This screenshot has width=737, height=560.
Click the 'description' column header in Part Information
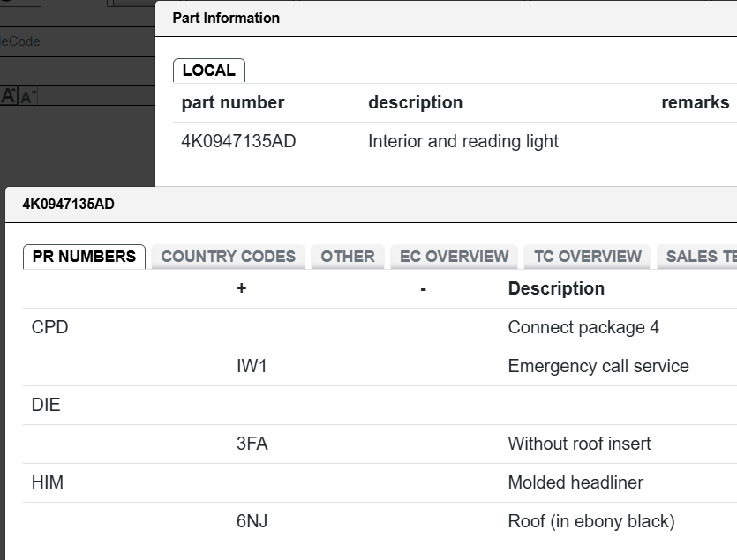[x=416, y=102]
